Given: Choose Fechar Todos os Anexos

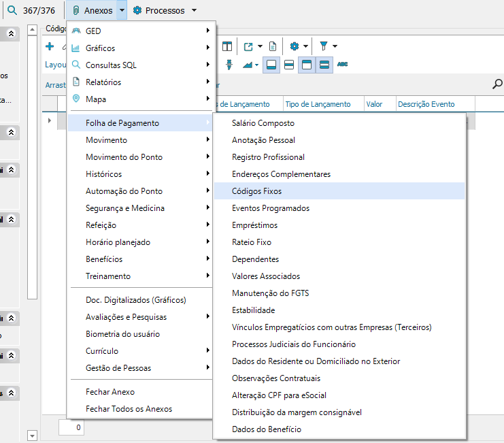Looking at the screenshot, I should click(129, 409).
